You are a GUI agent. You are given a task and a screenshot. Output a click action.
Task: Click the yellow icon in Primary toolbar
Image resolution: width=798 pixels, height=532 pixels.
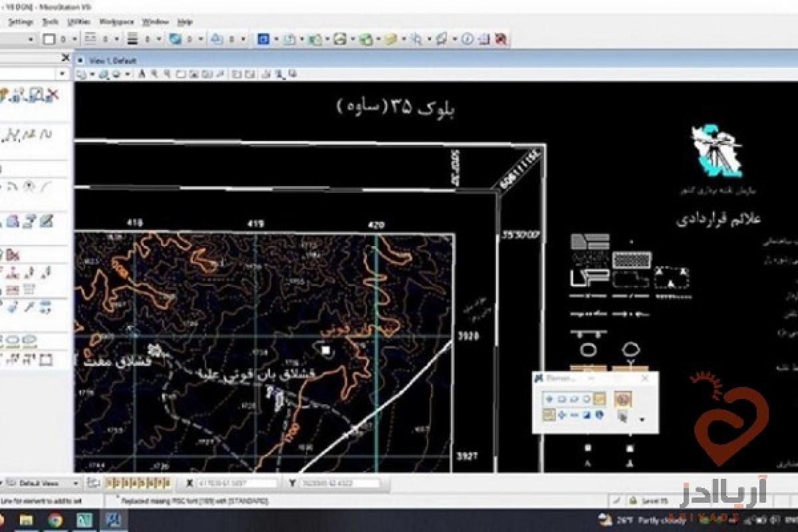[391, 39]
